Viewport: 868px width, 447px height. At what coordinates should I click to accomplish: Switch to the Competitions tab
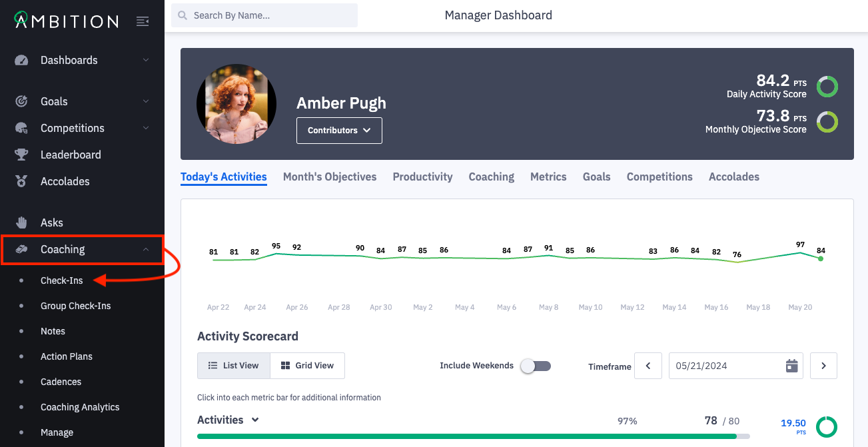tap(659, 177)
